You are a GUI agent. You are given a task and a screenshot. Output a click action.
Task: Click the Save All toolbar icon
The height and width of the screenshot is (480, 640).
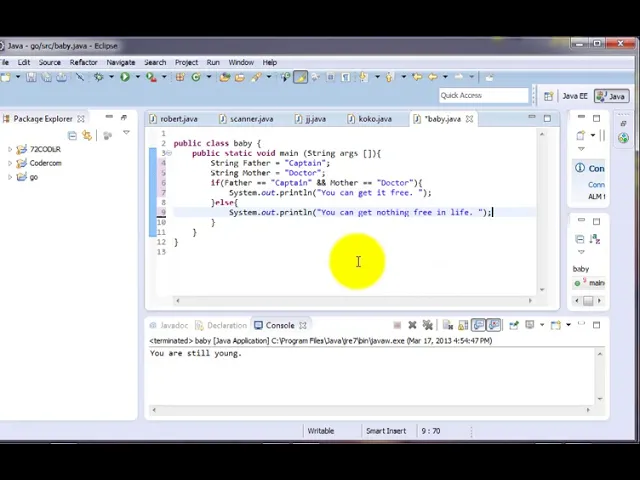pyautogui.click(x=47, y=77)
